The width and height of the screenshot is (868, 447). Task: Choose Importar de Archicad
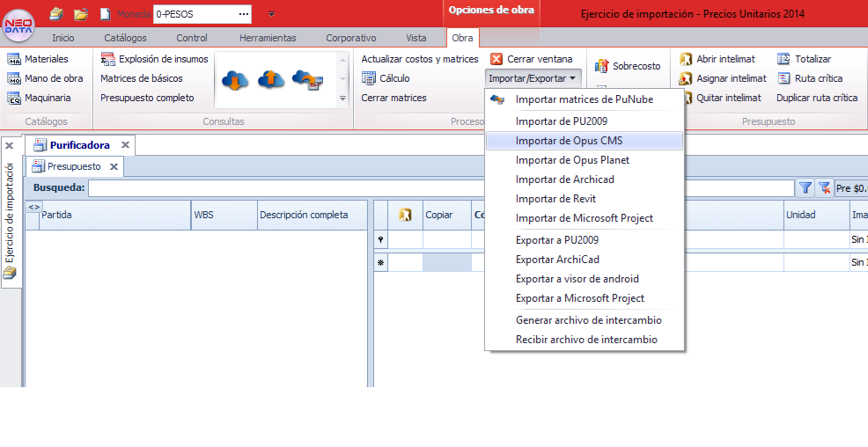pos(584,180)
